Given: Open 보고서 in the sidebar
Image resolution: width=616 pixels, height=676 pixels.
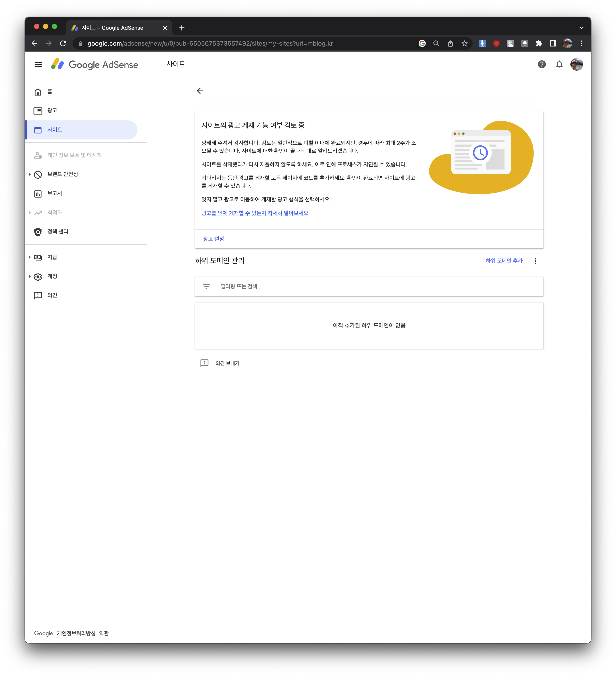Looking at the screenshot, I should [55, 193].
